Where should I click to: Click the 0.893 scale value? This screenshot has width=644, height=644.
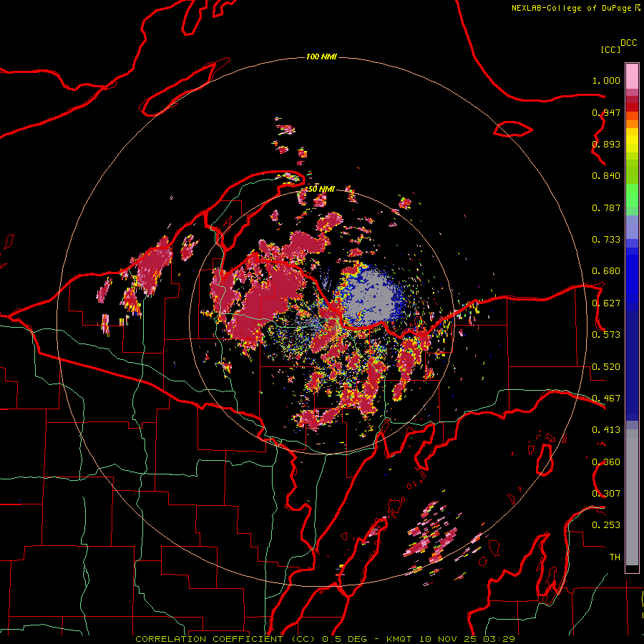606,144
